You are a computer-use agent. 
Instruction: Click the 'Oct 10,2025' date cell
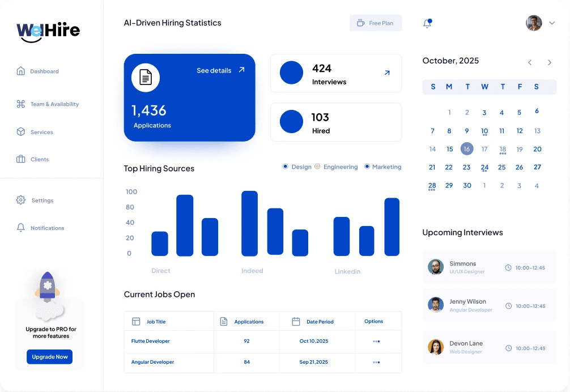[x=314, y=341]
